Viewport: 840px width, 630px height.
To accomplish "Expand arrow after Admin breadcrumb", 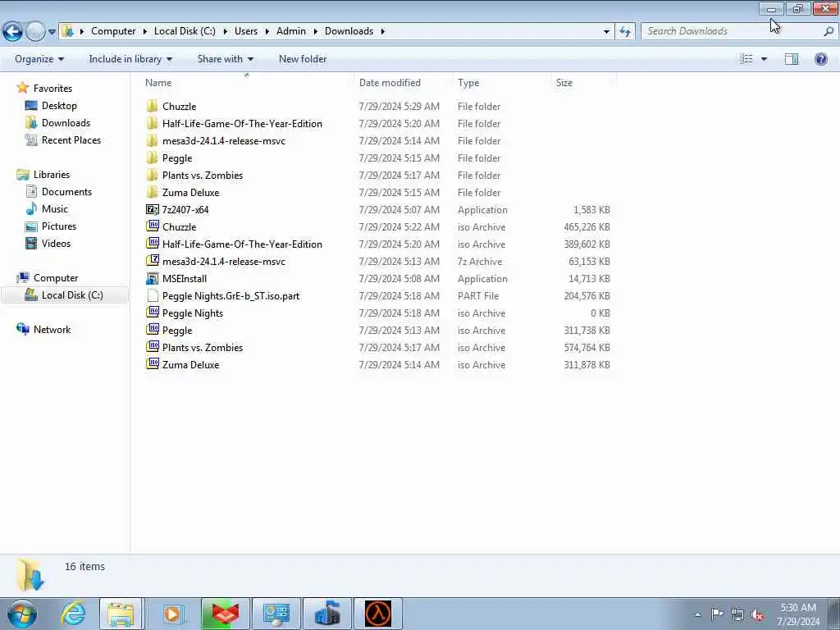I will (x=315, y=31).
